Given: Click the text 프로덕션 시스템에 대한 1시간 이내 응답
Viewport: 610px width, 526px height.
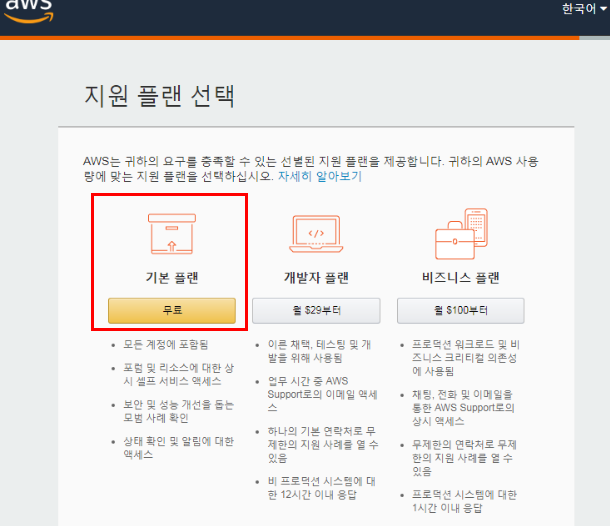Looking at the screenshot, I should [465, 501].
